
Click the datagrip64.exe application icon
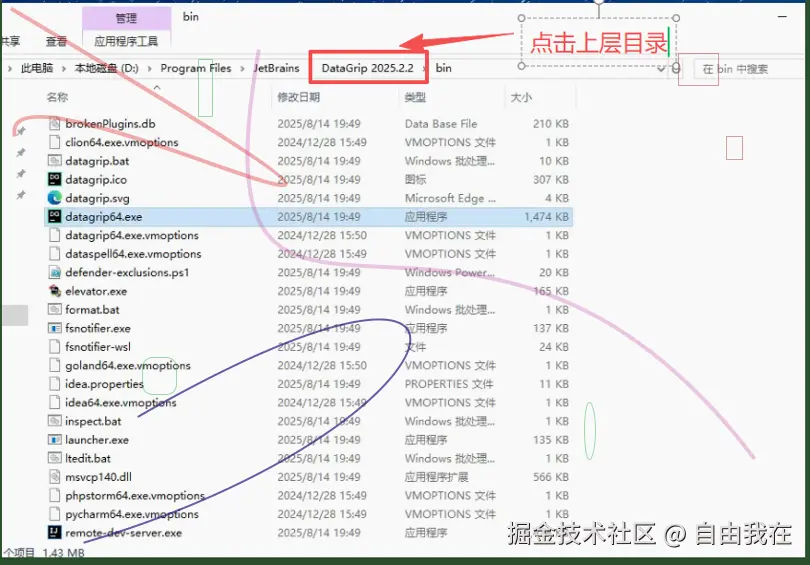coord(54,216)
